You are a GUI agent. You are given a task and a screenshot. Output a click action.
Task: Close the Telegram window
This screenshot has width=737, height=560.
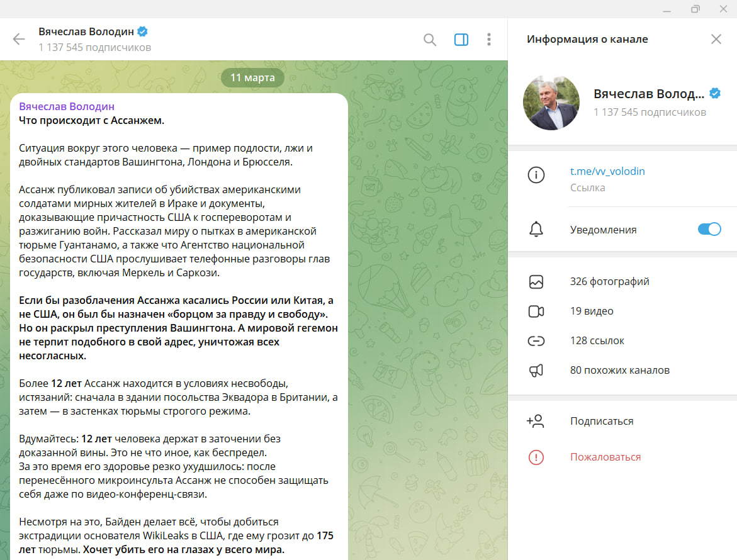pos(723,9)
